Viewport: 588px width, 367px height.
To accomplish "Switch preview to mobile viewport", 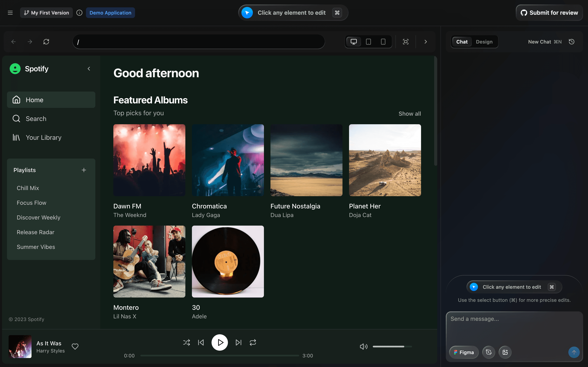I will [383, 42].
